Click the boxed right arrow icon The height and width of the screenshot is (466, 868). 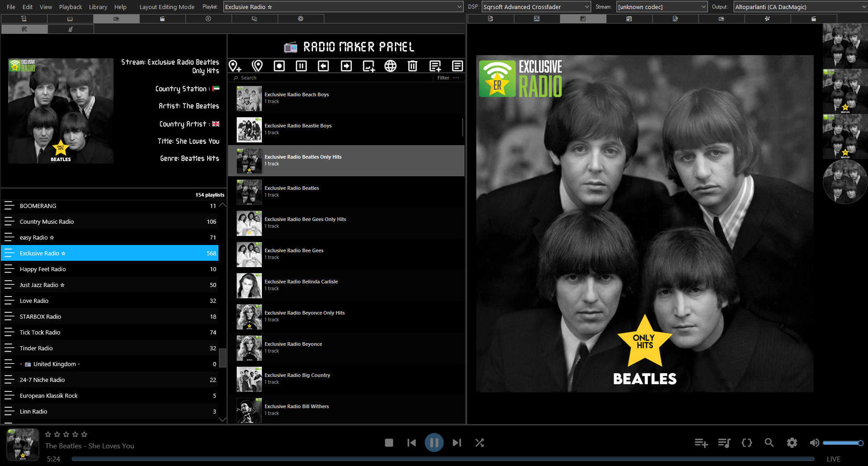click(346, 66)
